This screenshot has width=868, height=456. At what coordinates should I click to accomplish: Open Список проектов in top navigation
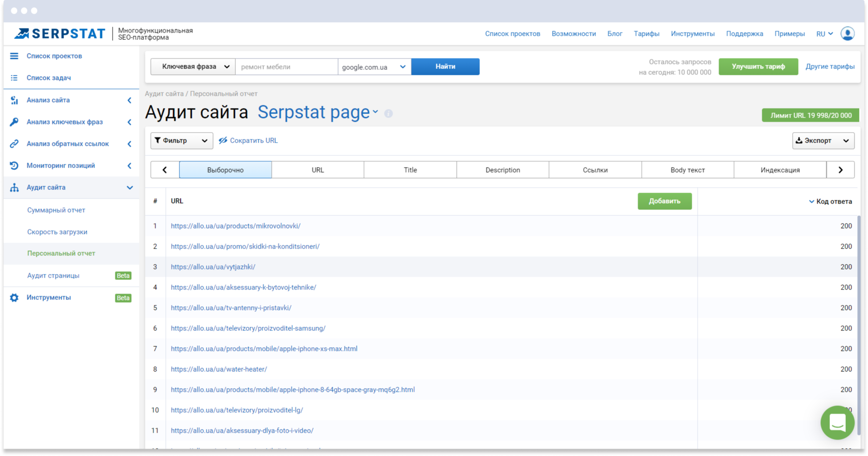(x=513, y=34)
